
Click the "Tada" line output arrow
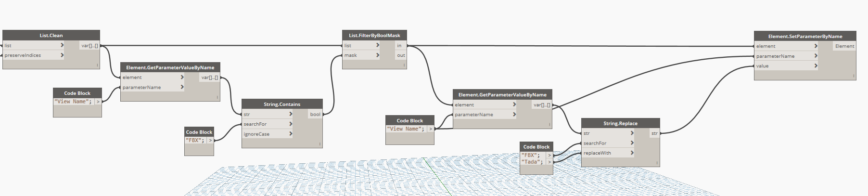point(549,162)
